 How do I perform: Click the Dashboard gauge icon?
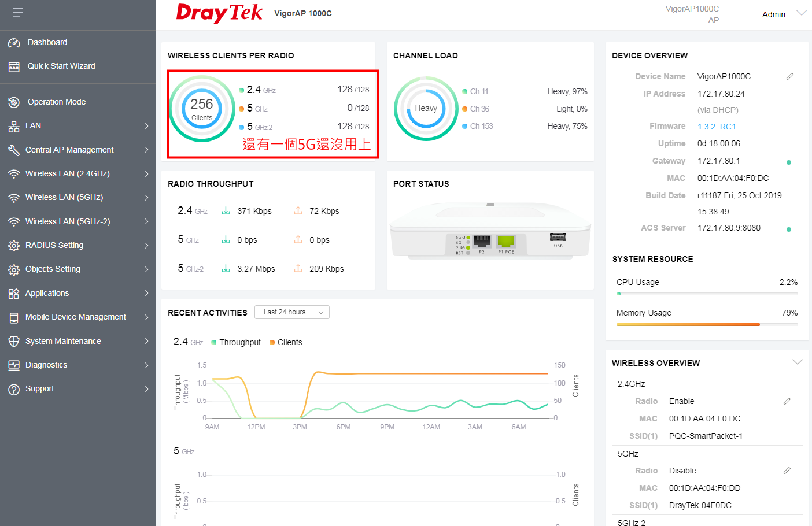pos(14,43)
